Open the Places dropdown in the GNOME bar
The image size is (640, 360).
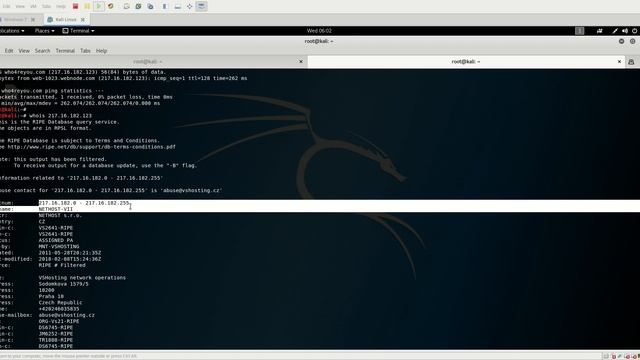coord(44,31)
